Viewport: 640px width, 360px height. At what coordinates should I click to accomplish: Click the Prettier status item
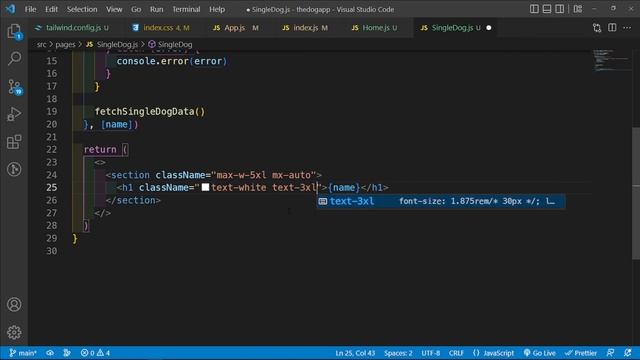pyautogui.click(x=580, y=353)
